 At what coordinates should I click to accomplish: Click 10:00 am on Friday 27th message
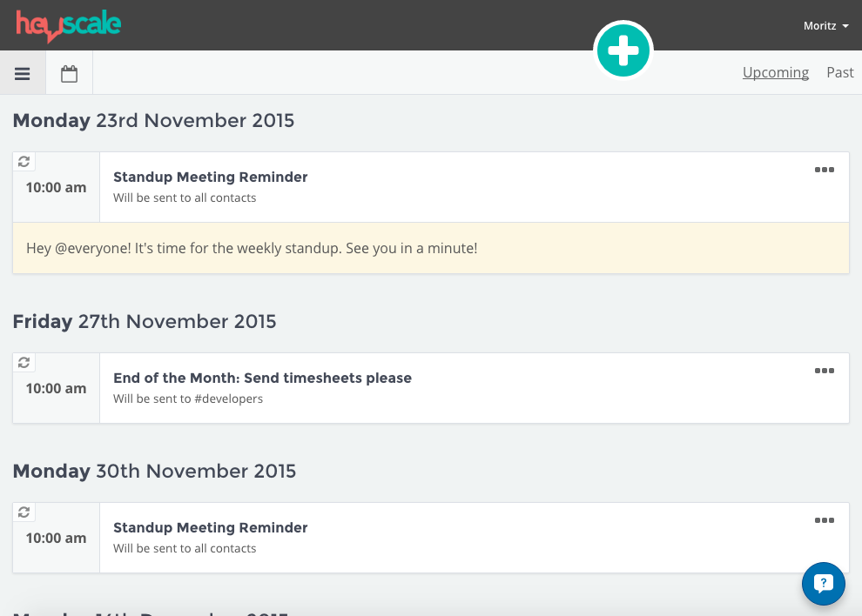point(56,388)
